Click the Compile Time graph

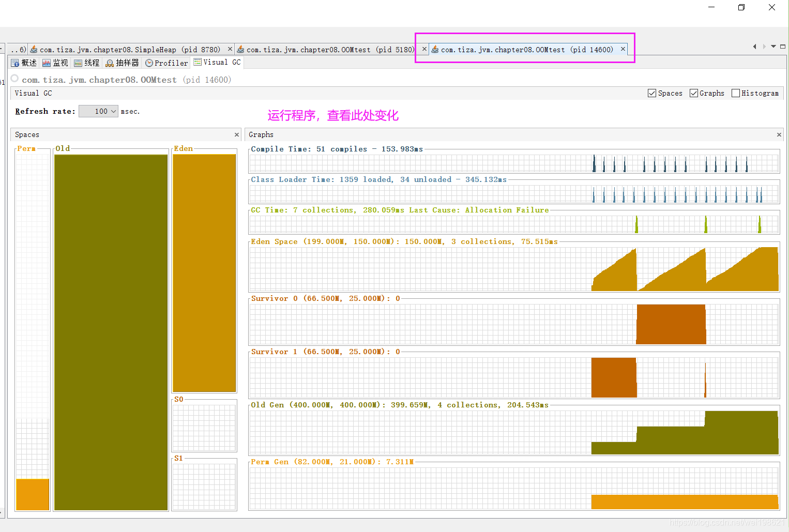pos(514,163)
